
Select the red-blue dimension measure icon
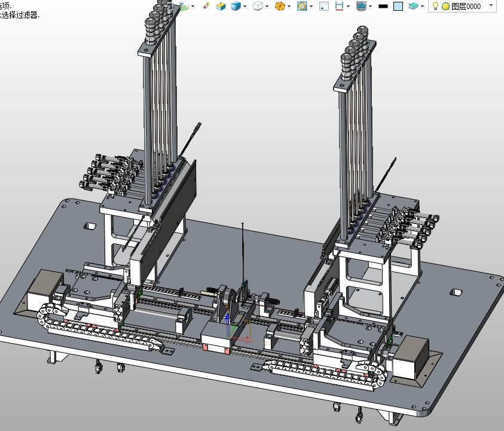click(x=339, y=6)
